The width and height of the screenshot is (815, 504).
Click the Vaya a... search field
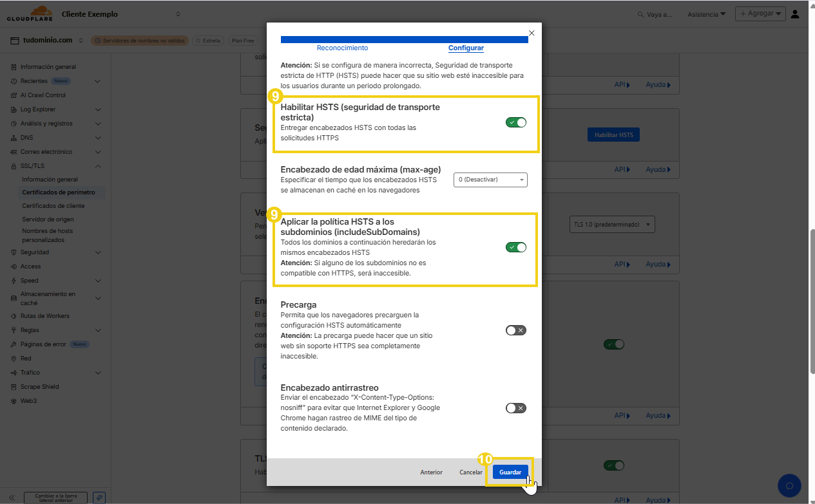(x=657, y=13)
